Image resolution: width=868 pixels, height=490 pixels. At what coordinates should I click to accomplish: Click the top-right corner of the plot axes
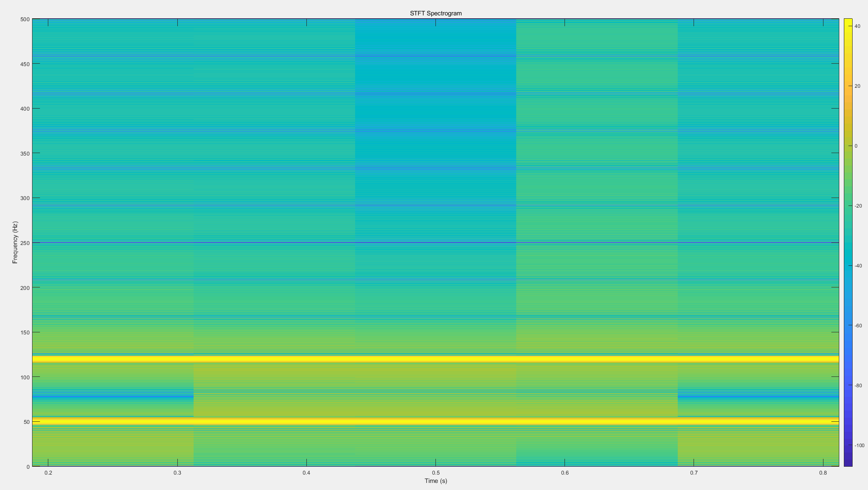point(838,19)
